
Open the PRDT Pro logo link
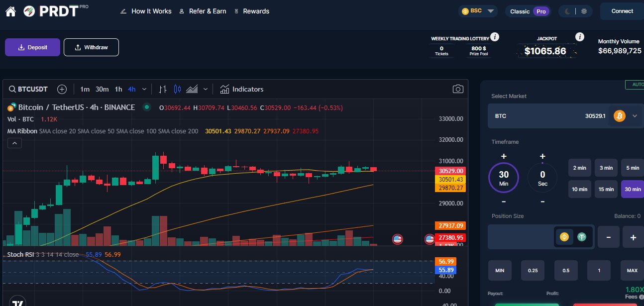tap(56, 10)
